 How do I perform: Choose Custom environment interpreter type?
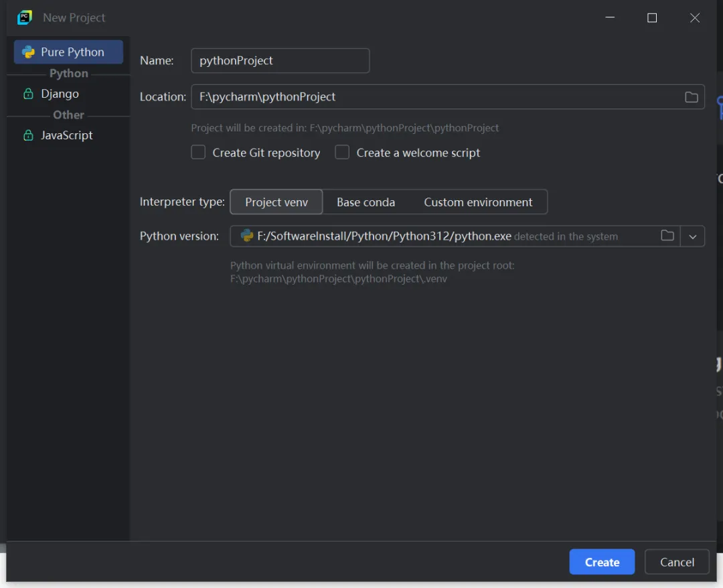(x=478, y=202)
